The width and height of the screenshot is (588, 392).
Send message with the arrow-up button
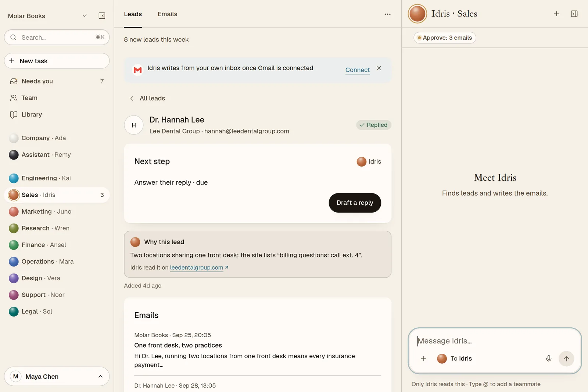coord(566,359)
